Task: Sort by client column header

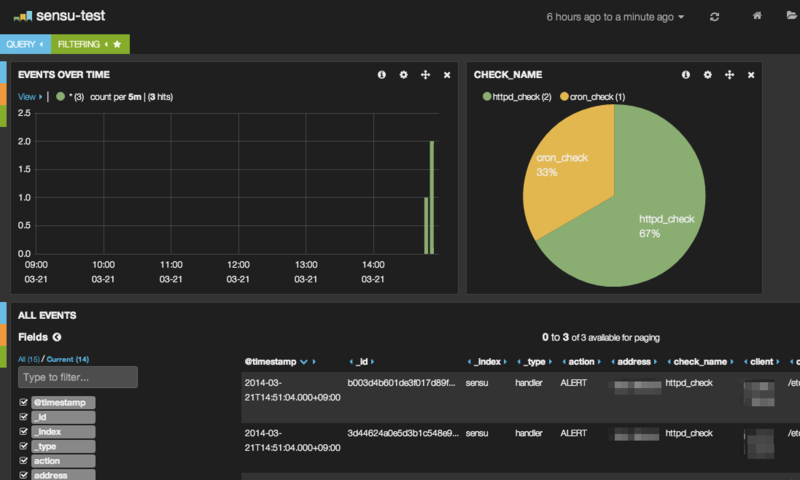Action: 762,362
